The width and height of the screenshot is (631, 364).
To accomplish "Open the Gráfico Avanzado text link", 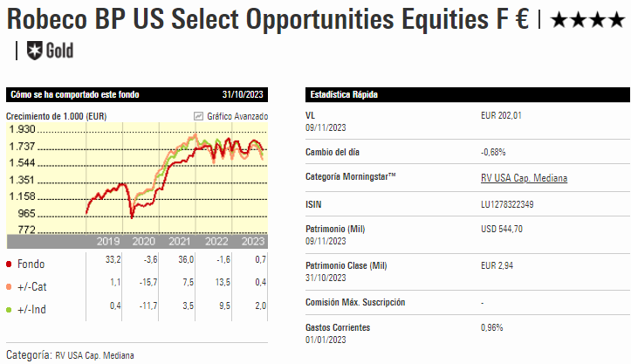I will (237, 116).
